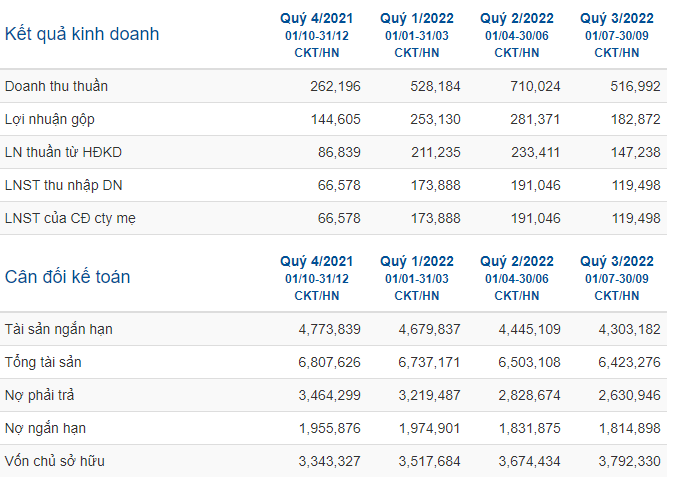This screenshot has width=675, height=477.
Task: Select the Tổng tài sản row label
Action: coord(43,362)
